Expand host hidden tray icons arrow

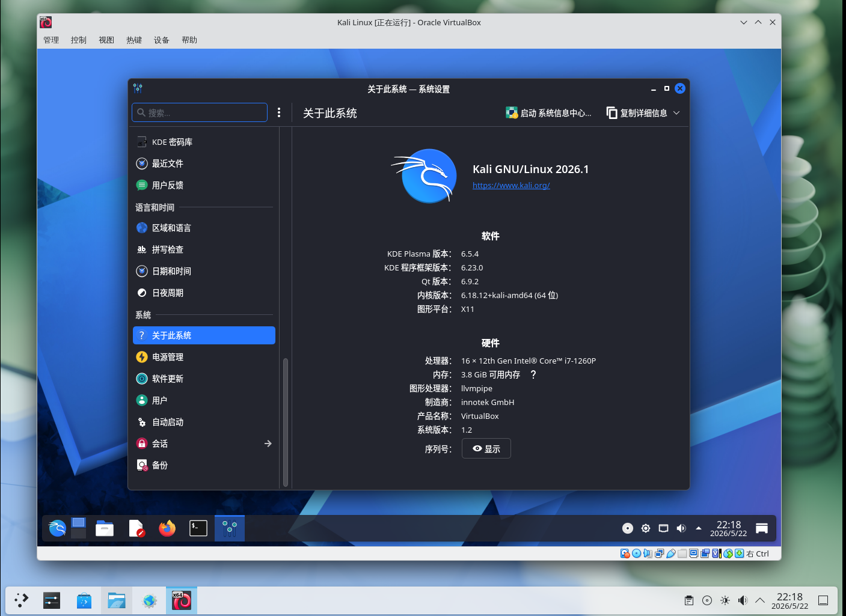[760, 600]
